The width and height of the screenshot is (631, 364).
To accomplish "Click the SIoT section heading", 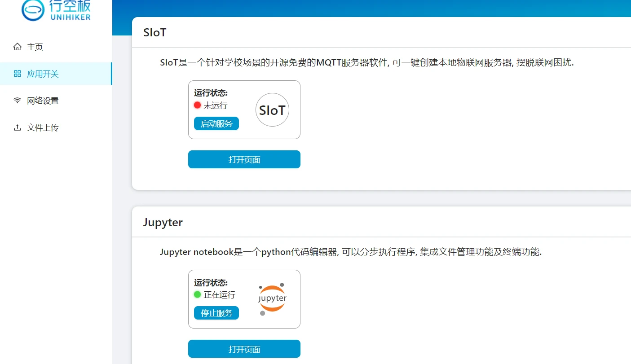I will [155, 32].
